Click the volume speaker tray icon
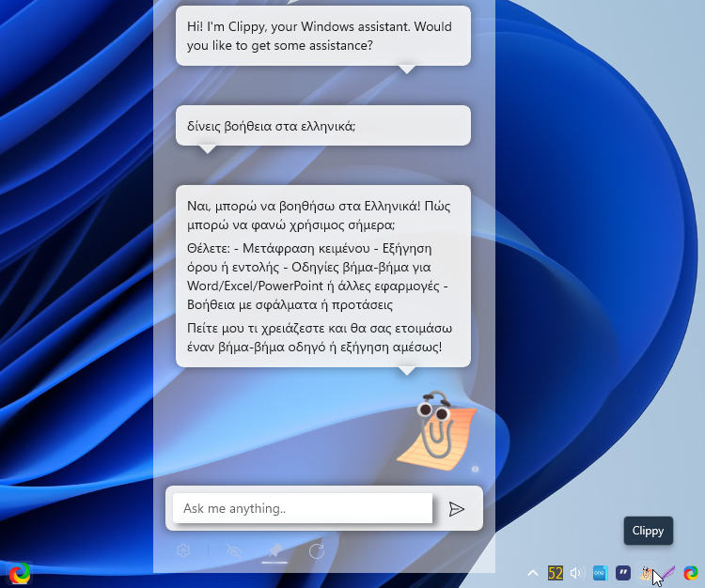This screenshot has width=705, height=588. pyautogui.click(x=577, y=573)
